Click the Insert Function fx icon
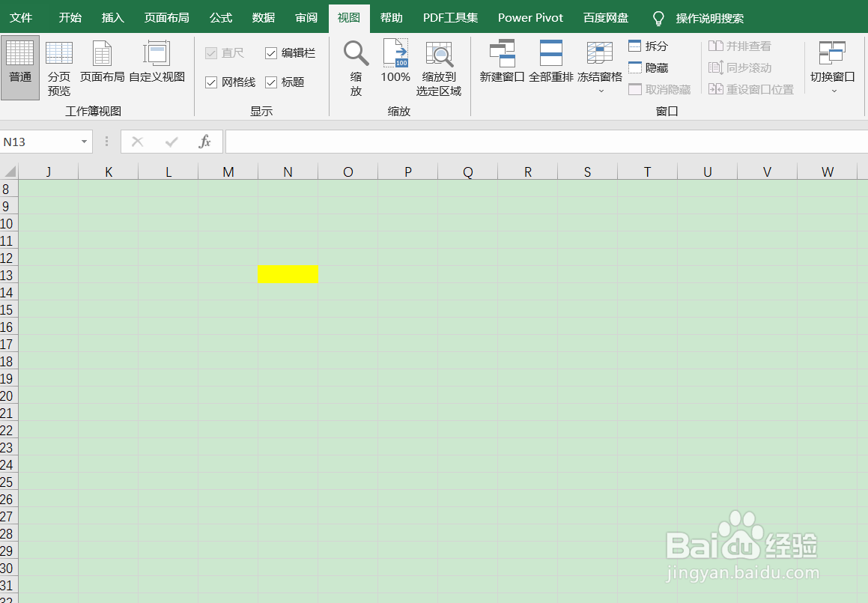This screenshot has height=603, width=868. (x=204, y=142)
